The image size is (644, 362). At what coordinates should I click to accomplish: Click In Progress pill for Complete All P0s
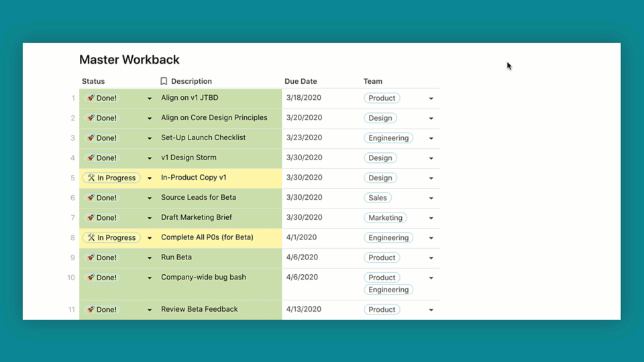(112, 237)
